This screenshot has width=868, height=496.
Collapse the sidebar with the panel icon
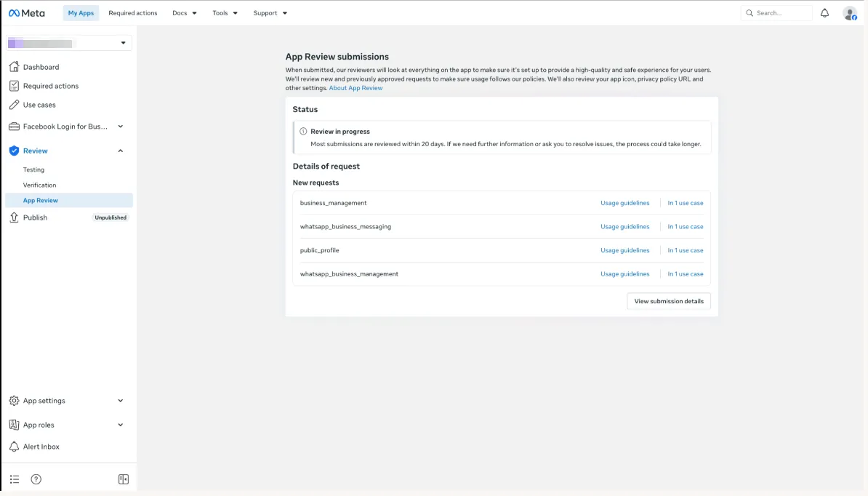point(124,479)
